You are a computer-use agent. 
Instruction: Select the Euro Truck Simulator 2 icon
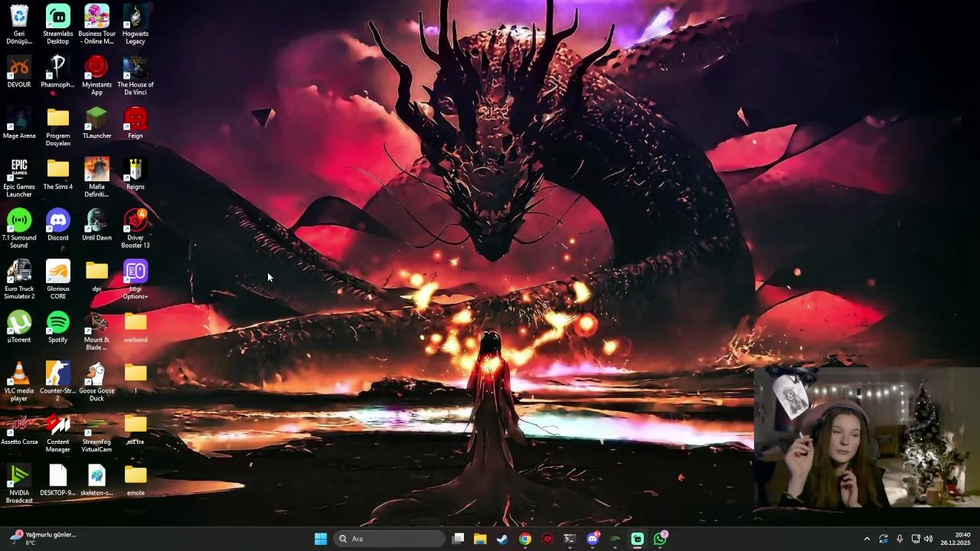[19, 280]
